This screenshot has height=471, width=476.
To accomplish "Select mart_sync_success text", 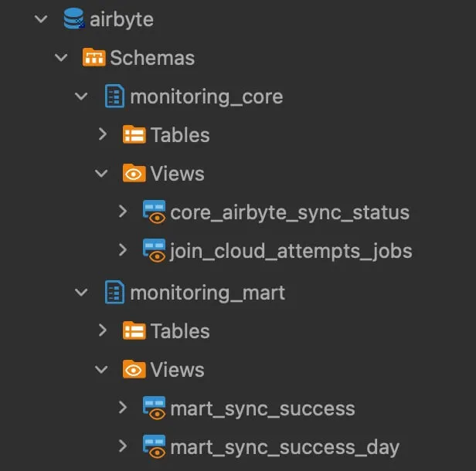I will (x=263, y=409).
